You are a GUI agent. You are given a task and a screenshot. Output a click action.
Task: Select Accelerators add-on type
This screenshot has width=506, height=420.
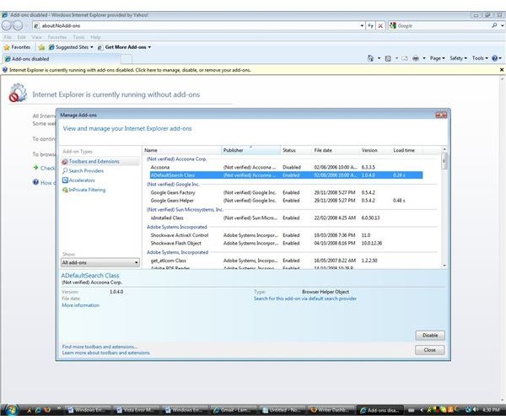(78, 180)
